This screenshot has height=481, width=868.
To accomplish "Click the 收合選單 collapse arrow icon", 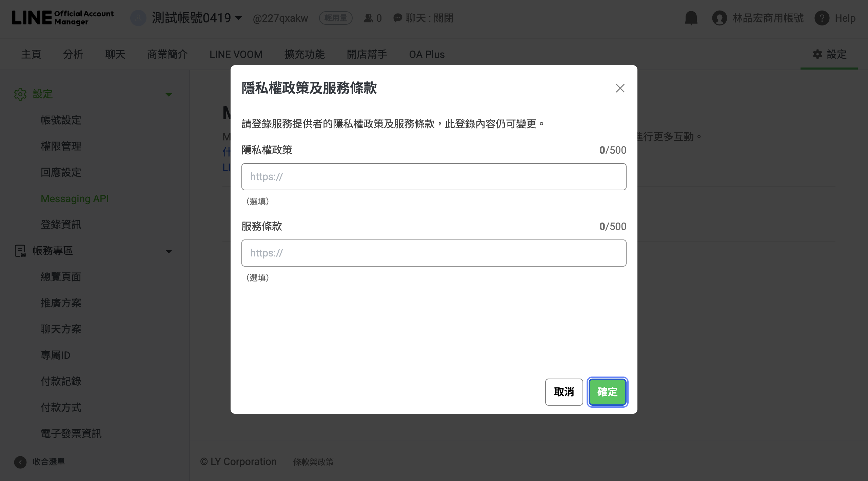I will tap(20, 462).
